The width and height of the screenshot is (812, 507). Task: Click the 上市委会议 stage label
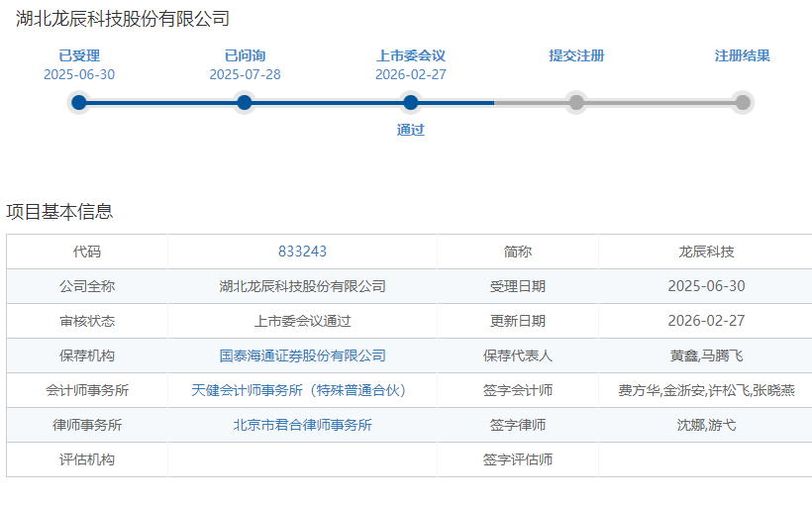click(411, 55)
